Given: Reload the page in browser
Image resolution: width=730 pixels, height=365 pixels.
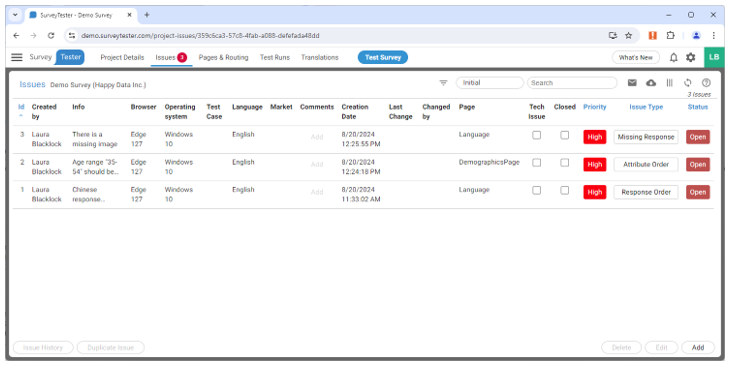Looking at the screenshot, I should 51,35.
